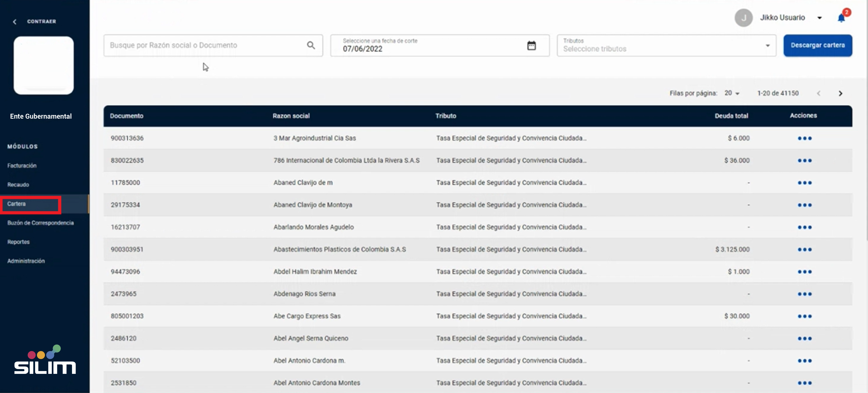Open the Facturación module
This screenshot has height=393, width=868.
pos(22,166)
